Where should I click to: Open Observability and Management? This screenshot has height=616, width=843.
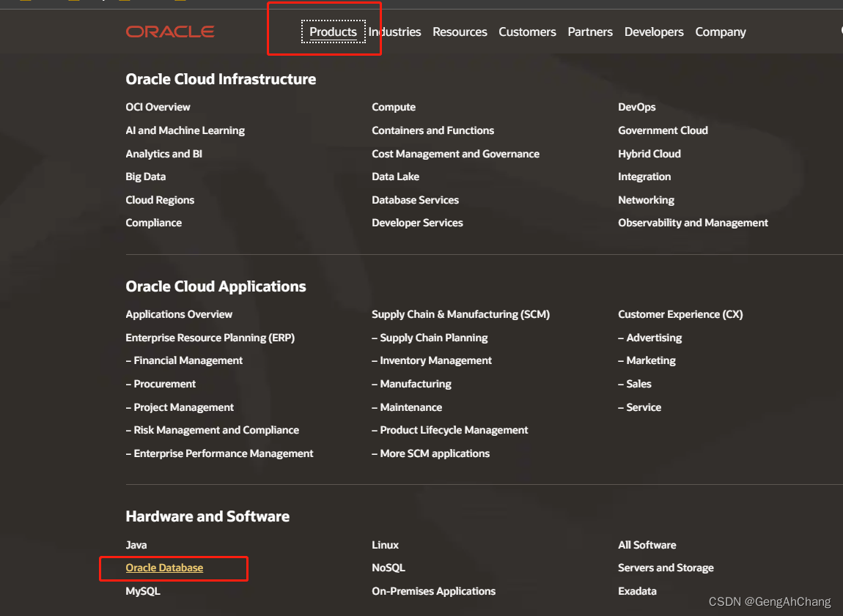coord(693,223)
